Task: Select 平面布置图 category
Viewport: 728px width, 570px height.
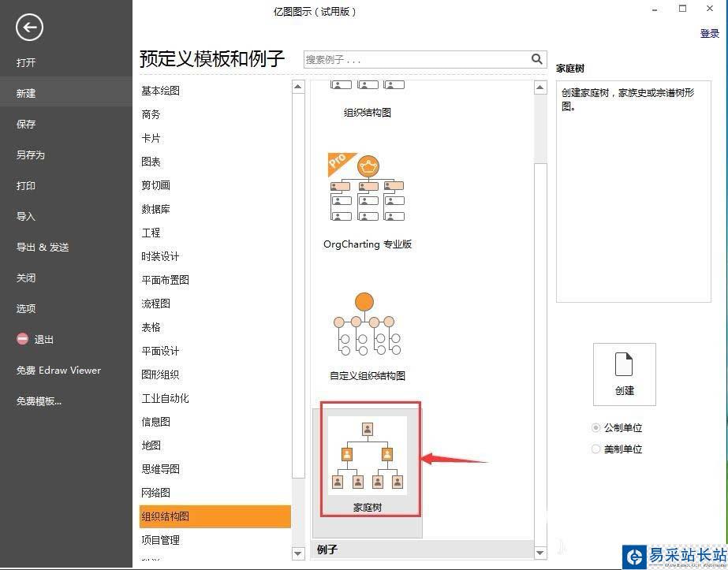Action: 166,280
